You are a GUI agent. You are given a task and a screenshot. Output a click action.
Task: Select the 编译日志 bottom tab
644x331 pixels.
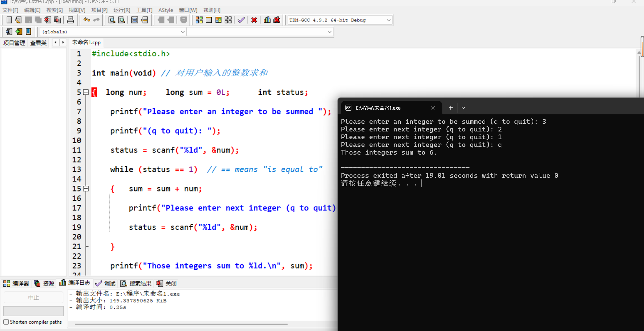[x=75, y=283]
